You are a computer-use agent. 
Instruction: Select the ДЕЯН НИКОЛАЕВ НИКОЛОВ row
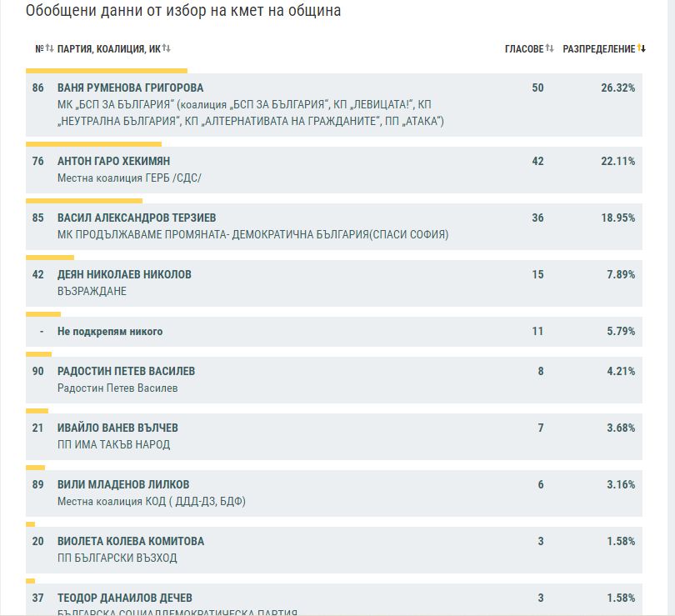click(x=124, y=275)
